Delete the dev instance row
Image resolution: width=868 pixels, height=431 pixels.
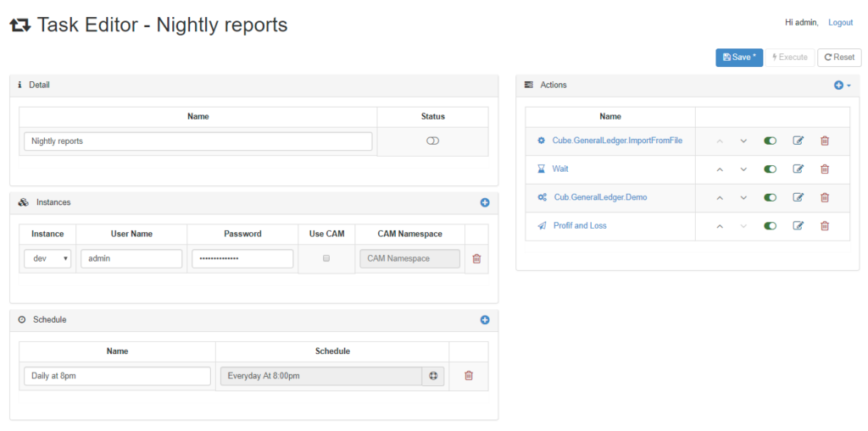476,259
